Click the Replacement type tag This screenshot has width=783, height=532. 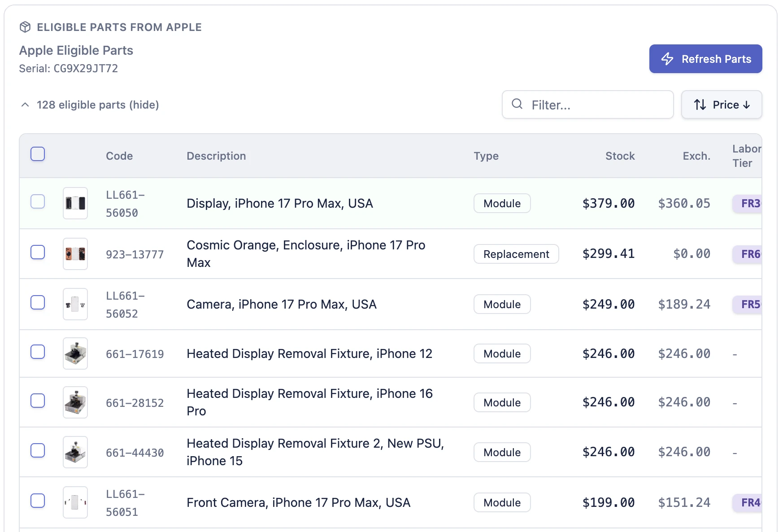click(516, 254)
